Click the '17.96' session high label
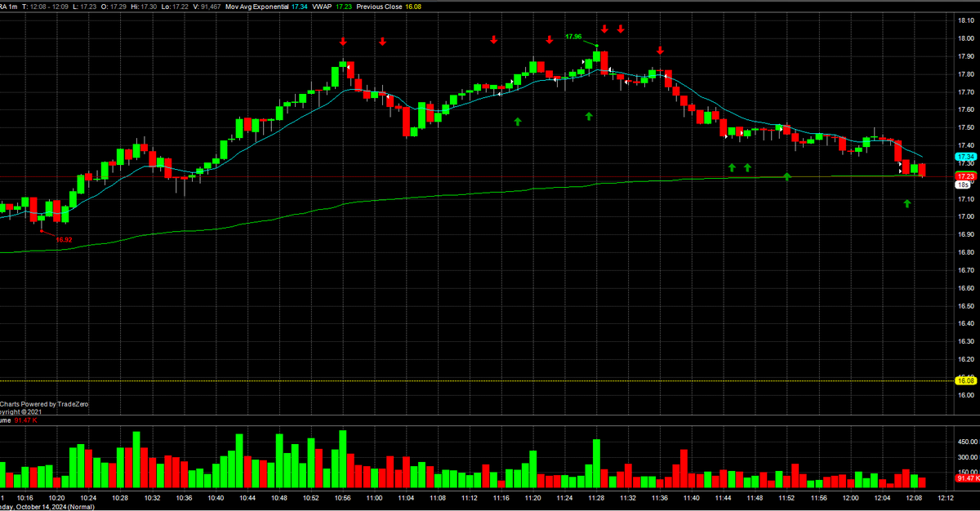Viewport: 980px width, 511px height. click(x=573, y=37)
